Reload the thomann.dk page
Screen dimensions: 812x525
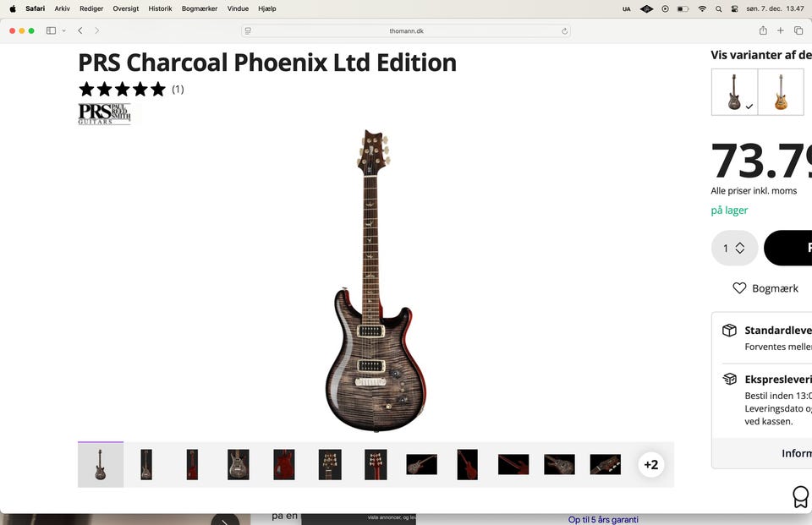(564, 31)
